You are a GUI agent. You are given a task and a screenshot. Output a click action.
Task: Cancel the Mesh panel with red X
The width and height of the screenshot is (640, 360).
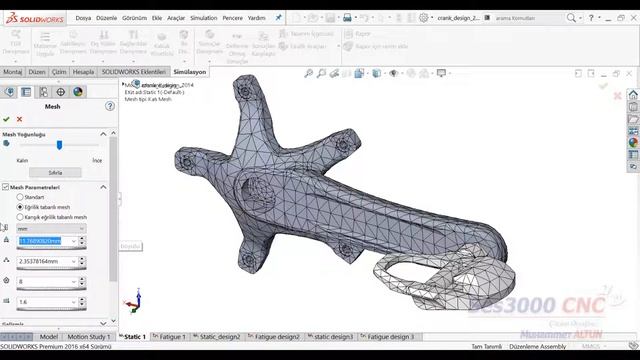[x=19, y=119]
